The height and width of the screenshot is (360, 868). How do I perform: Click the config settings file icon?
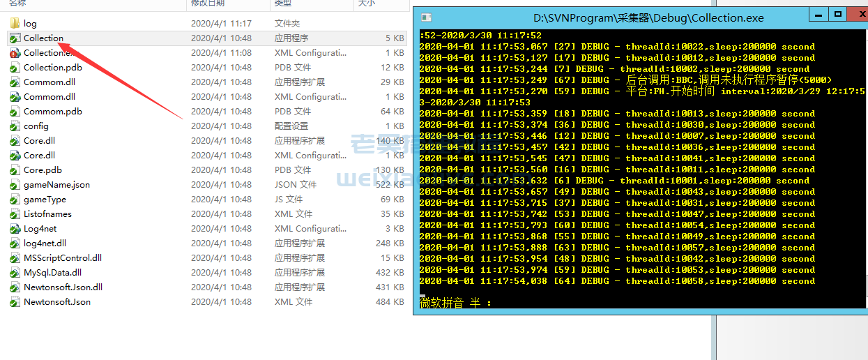click(x=15, y=126)
